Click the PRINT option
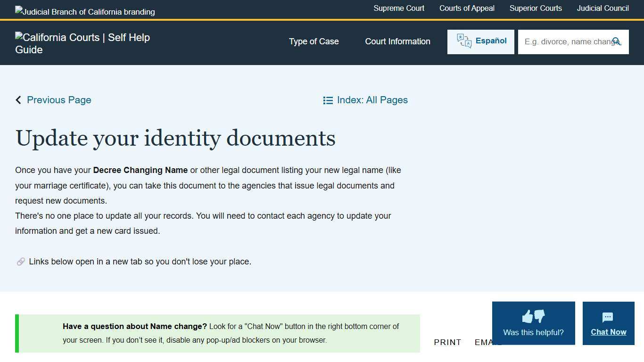The height and width of the screenshot is (362, 644). [447, 342]
